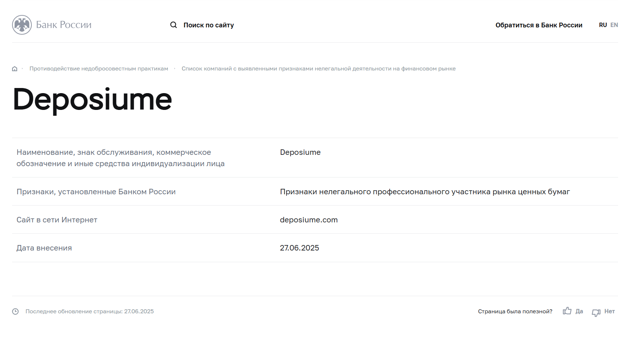Open Обратиться в Банк России link

539,25
